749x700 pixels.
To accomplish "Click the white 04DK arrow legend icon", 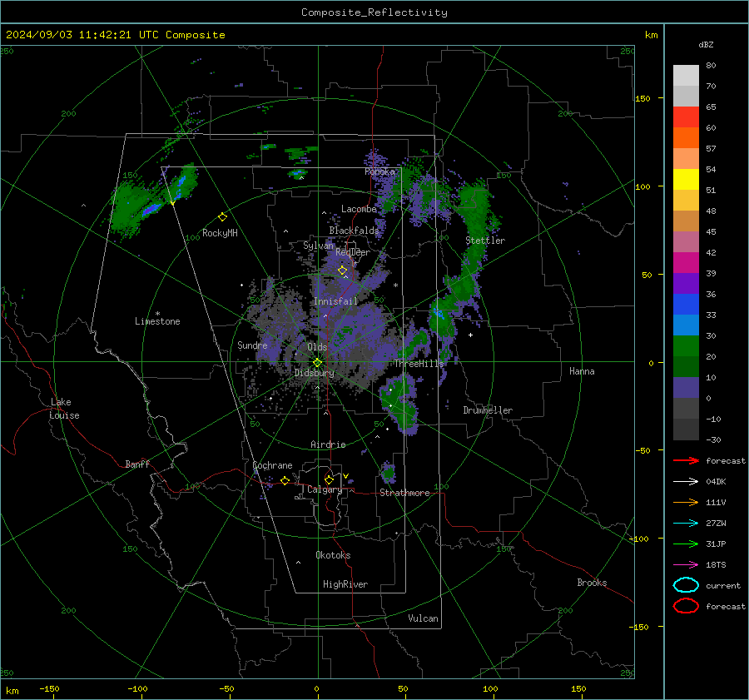I will click(686, 481).
